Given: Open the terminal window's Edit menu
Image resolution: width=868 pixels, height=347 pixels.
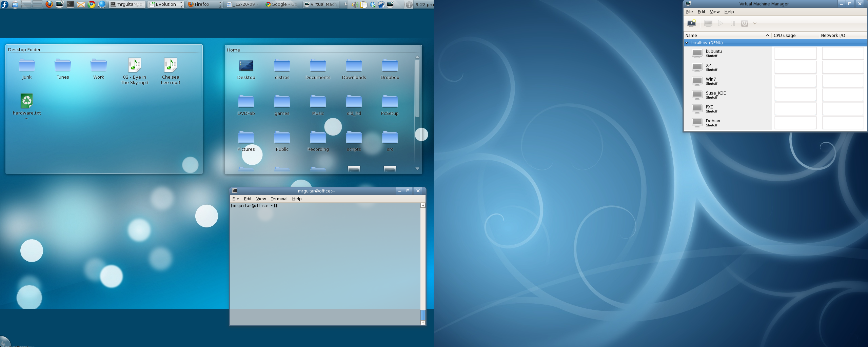Looking at the screenshot, I should coord(248,199).
